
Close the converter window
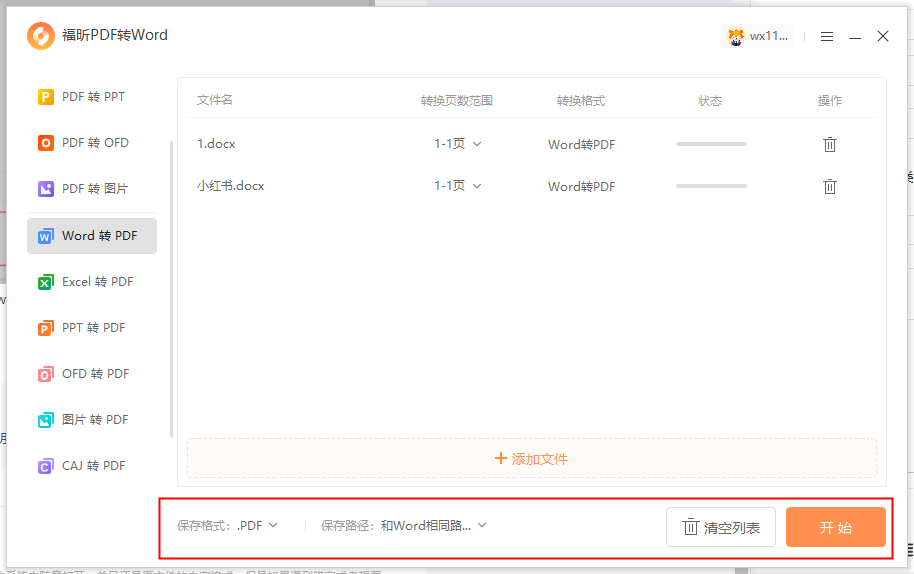tap(883, 36)
